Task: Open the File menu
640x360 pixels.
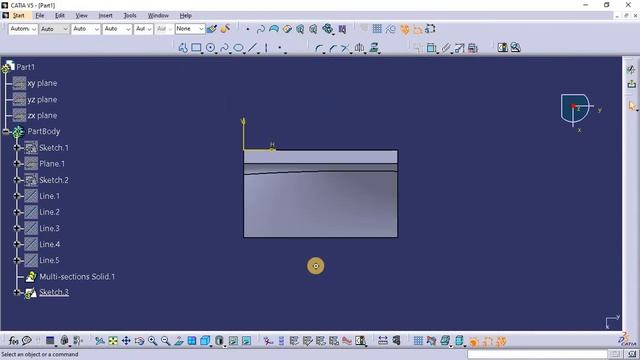Action: coord(40,16)
